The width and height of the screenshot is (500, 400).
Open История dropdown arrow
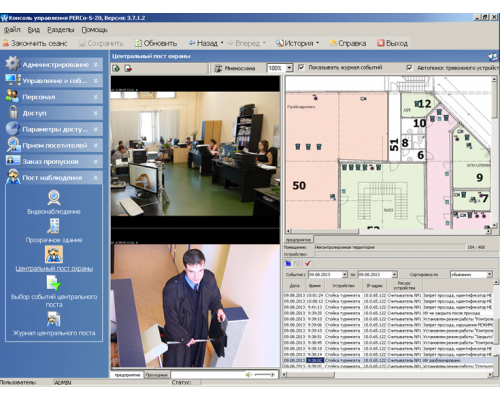[317, 43]
